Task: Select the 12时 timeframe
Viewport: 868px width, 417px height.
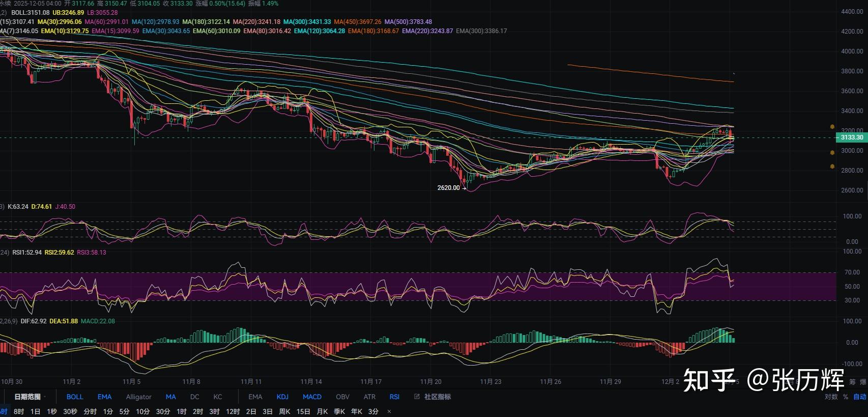Action: click(x=233, y=411)
